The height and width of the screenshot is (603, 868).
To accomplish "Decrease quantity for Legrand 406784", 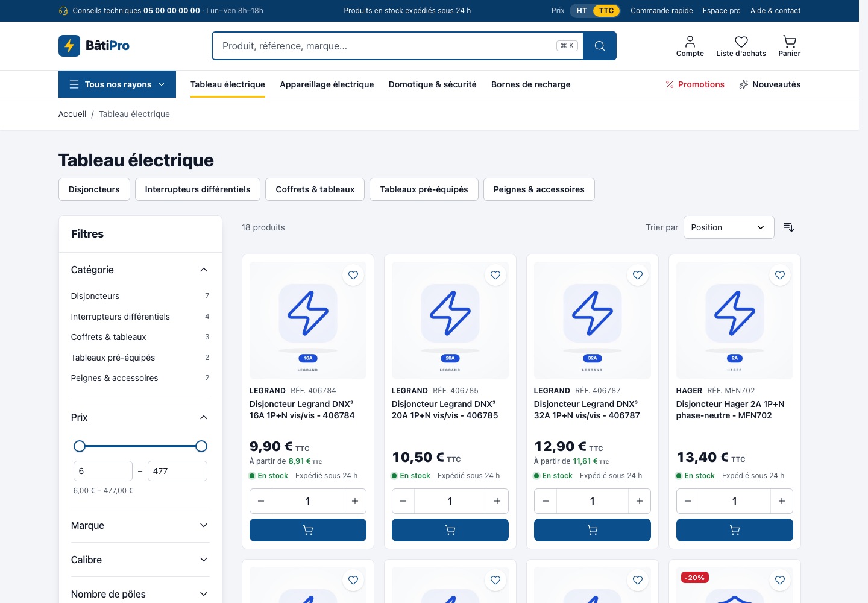I will (x=261, y=501).
